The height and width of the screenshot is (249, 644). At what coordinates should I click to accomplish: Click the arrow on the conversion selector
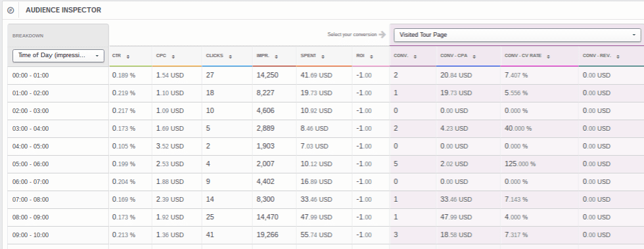point(634,35)
